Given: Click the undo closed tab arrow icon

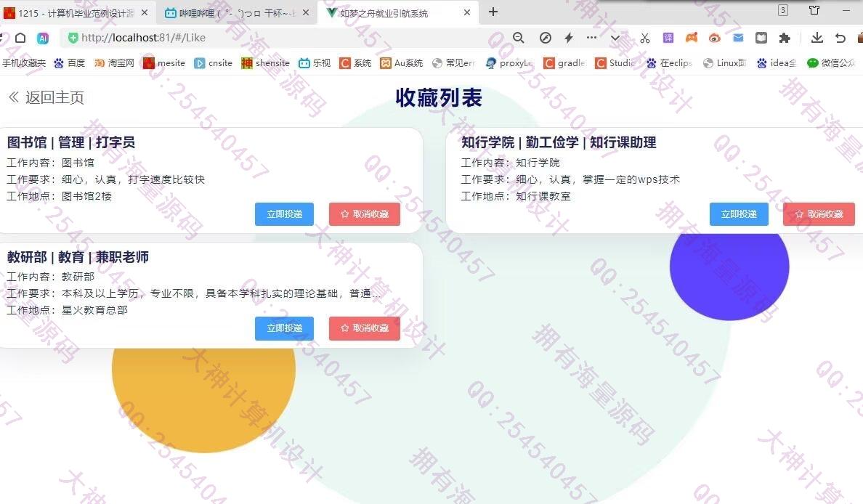Looking at the screenshot, I should pos(840,38).
